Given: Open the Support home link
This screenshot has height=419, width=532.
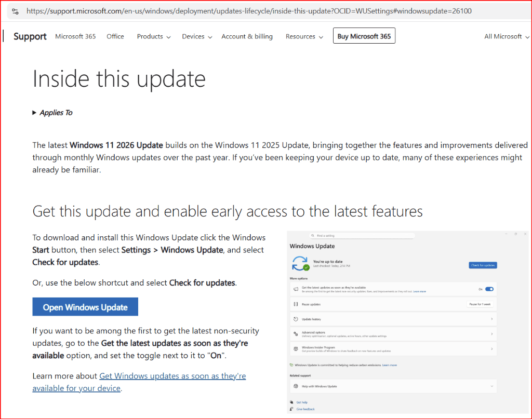Looking at the screenshot, I should (x=30, y=36).
